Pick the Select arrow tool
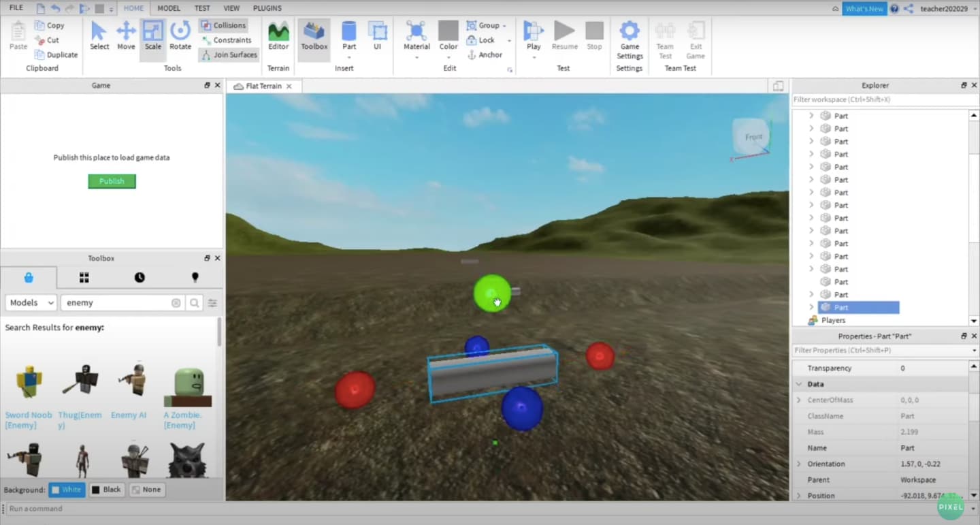 (99, 35)
